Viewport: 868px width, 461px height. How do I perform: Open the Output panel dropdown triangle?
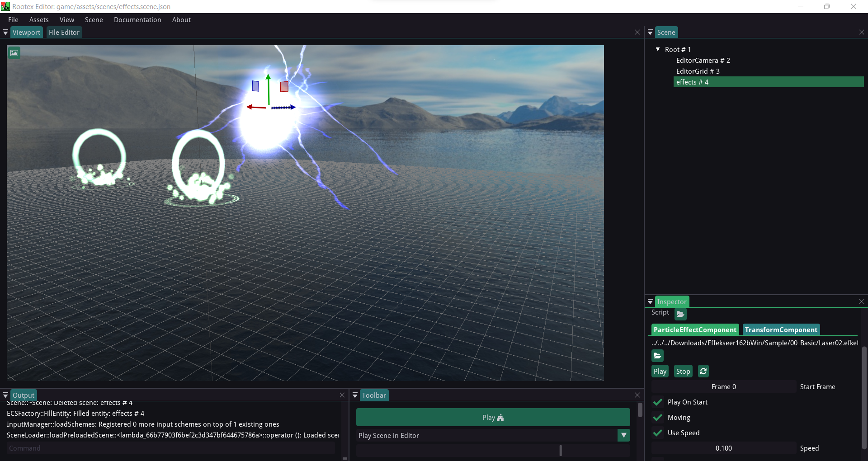(5, 395)
